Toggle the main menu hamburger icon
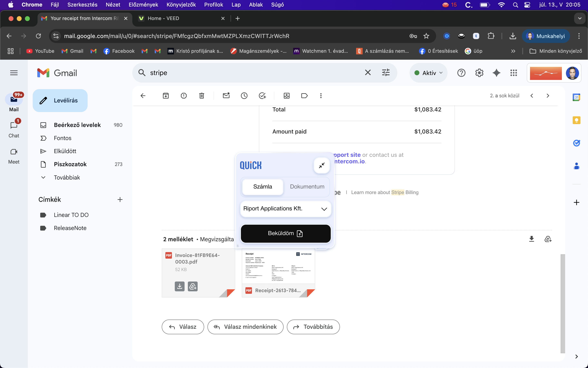Screen dimensions: 588x368 pyautogui.click(x=14, y=73)
